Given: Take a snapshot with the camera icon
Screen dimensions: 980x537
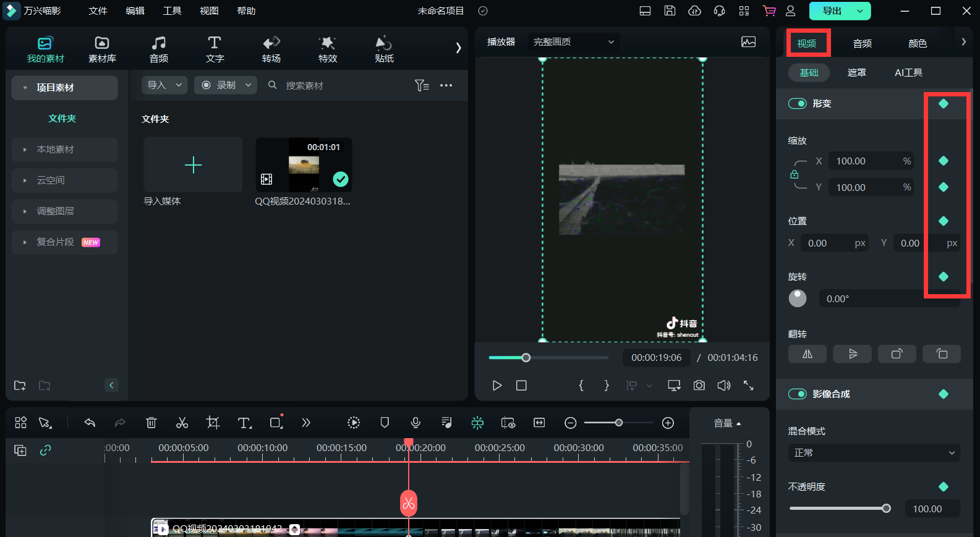Looking at the screenshot, I should point(699,386).
